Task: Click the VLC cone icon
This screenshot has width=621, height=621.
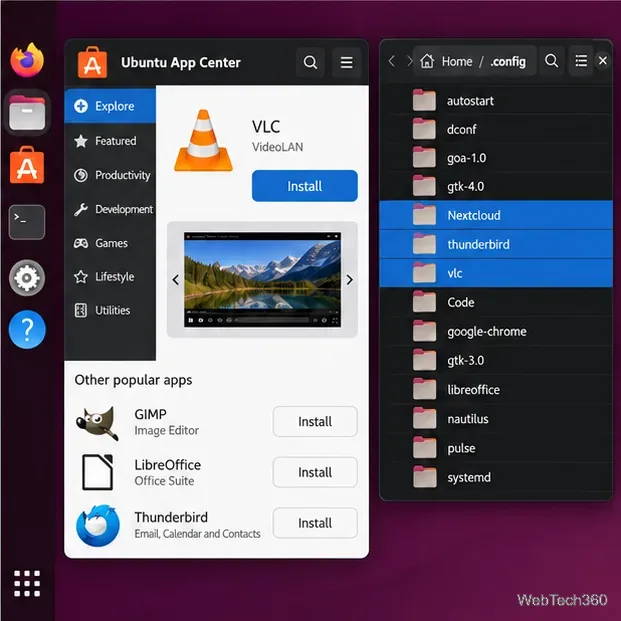Action: point(203,141)
